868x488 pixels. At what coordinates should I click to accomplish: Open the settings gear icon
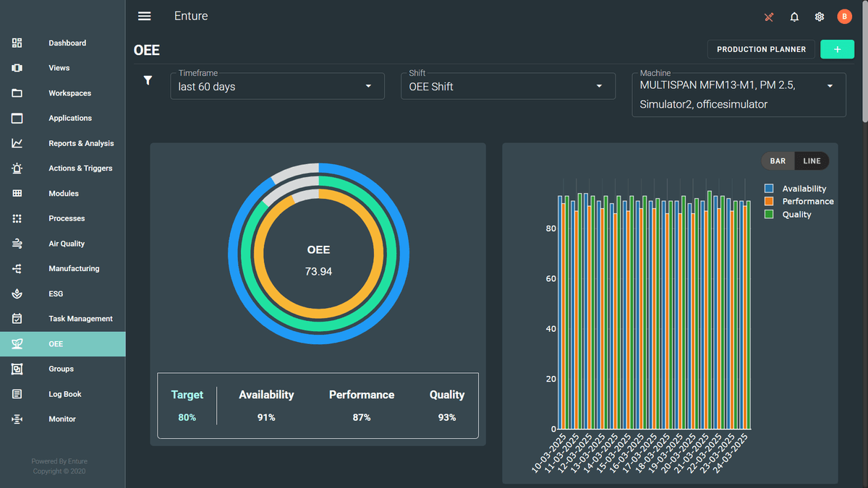pos(819,16)
